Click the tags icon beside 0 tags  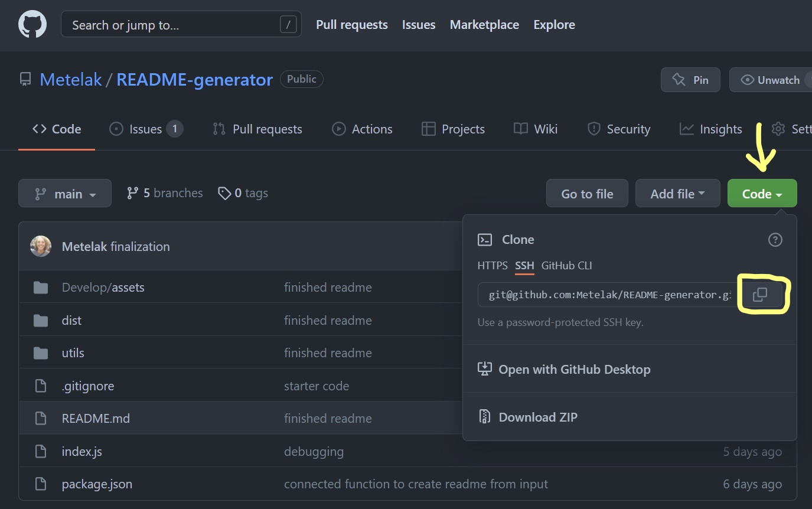[225, 193]
